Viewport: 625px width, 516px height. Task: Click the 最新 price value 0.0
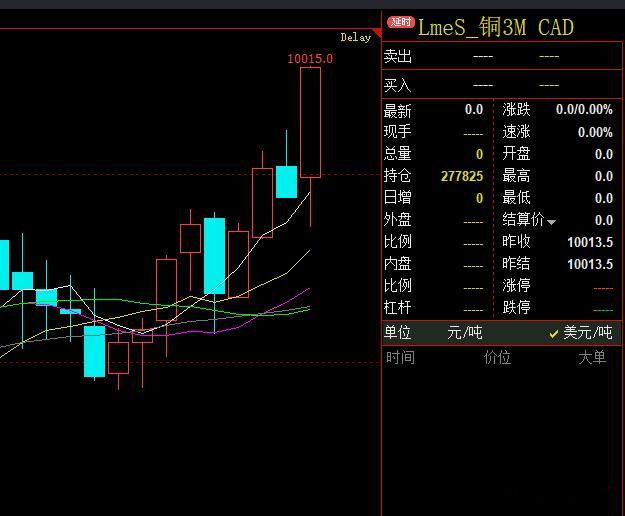[474, 109]
